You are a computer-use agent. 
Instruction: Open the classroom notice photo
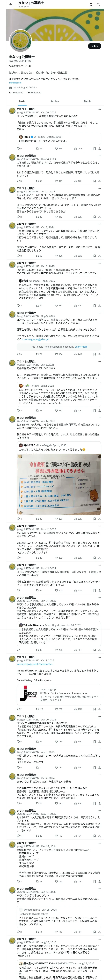tap(59, 484)
